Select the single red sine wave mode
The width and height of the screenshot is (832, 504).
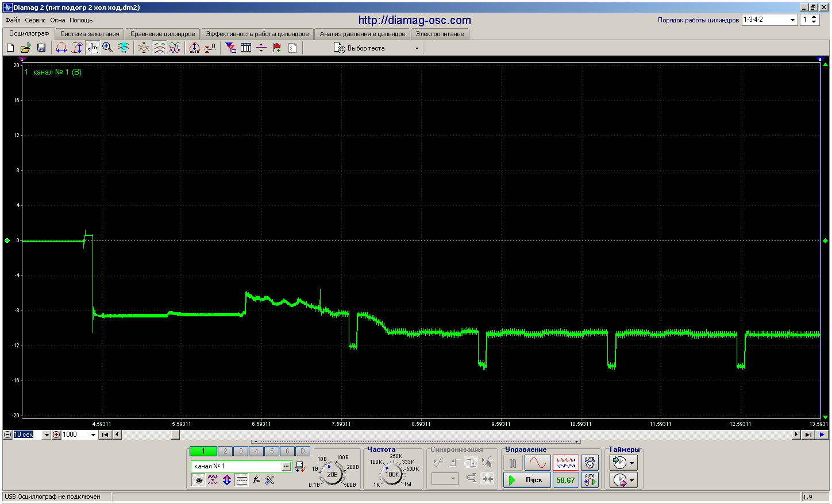tap(538, 463)
